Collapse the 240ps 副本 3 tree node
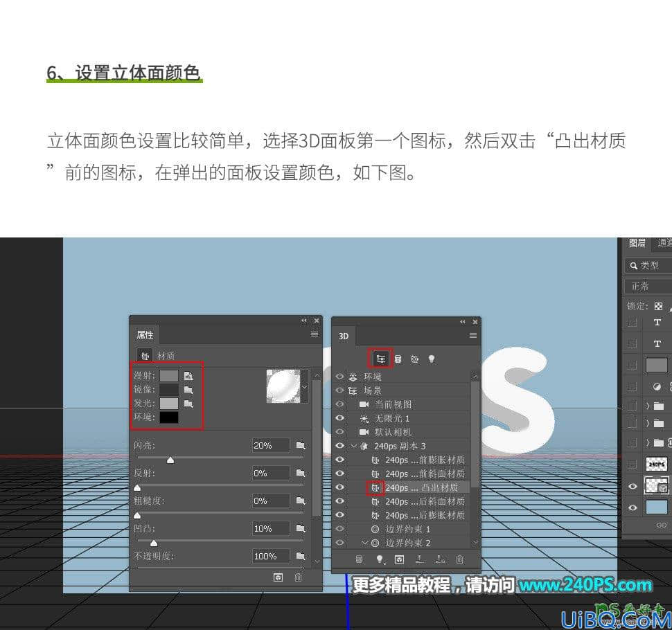The width and height of the screenshot is (672, 630). (x=354, y=446)
